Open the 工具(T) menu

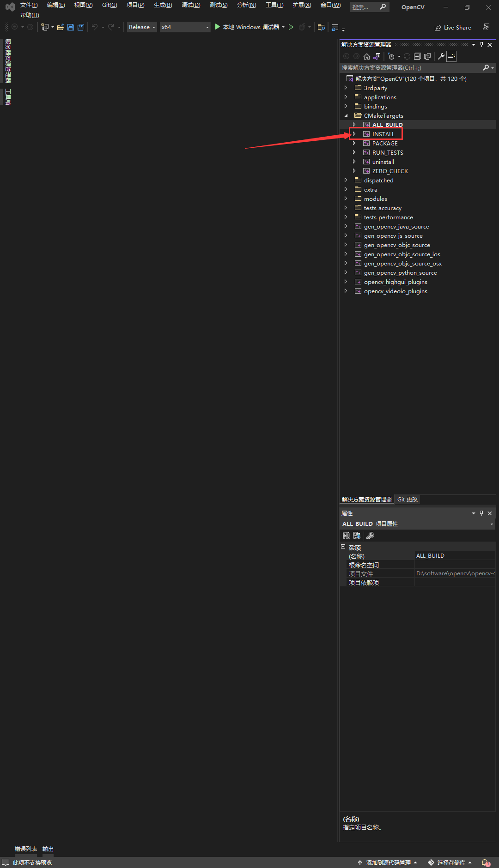(274, 5)
